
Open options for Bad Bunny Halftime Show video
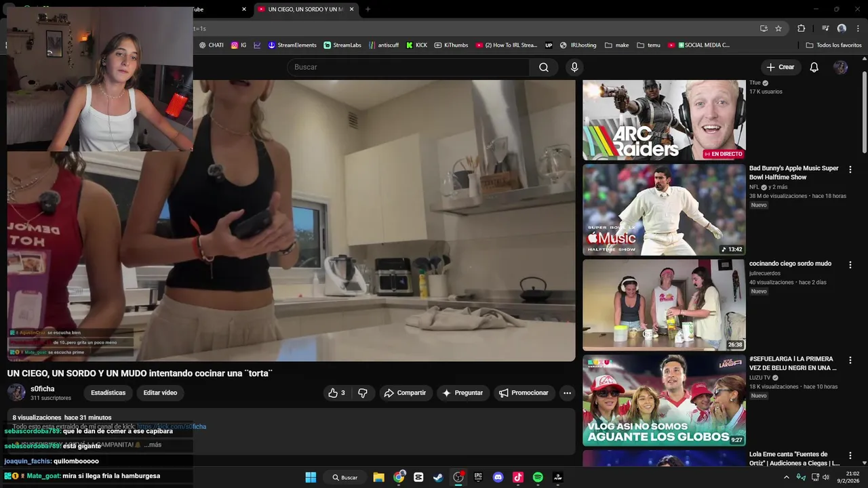point(850,169)
